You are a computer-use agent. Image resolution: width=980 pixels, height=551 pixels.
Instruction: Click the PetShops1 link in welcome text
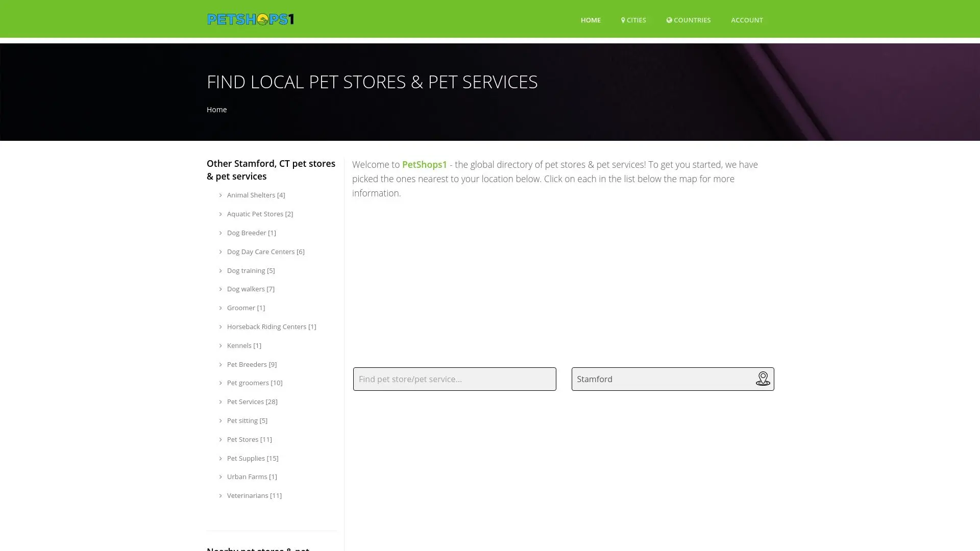pos(424,164)
